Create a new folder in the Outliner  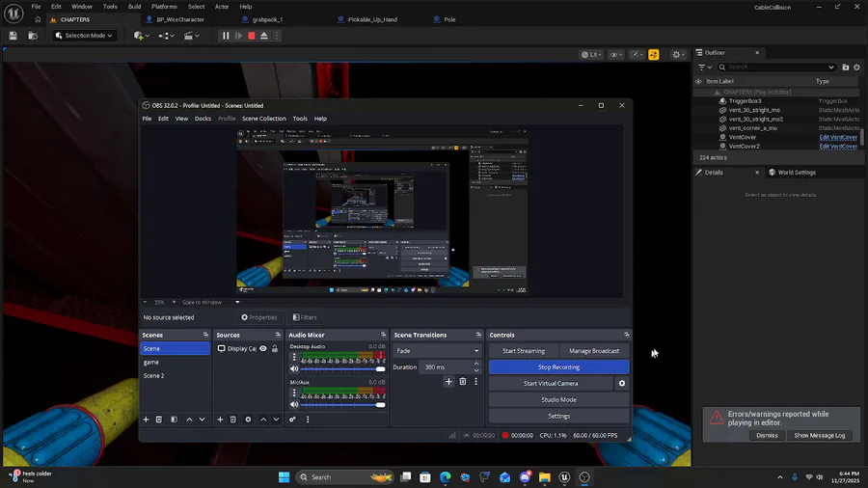pyautogui.click(x=845, y=67)
